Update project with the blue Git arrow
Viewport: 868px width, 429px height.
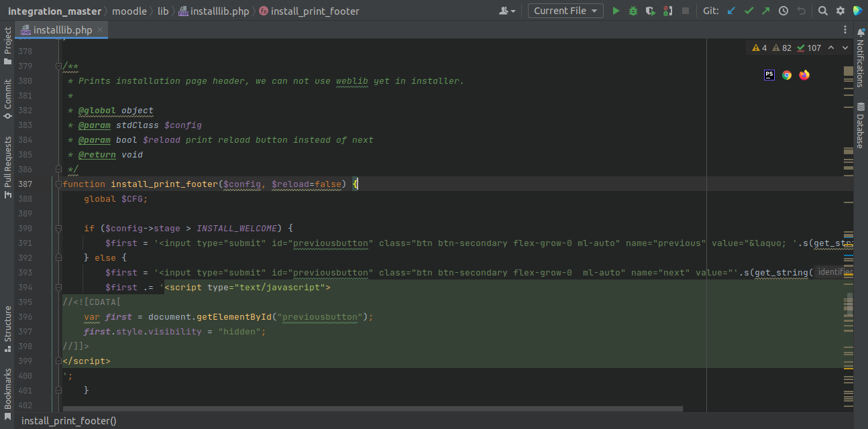pos(731,11)
